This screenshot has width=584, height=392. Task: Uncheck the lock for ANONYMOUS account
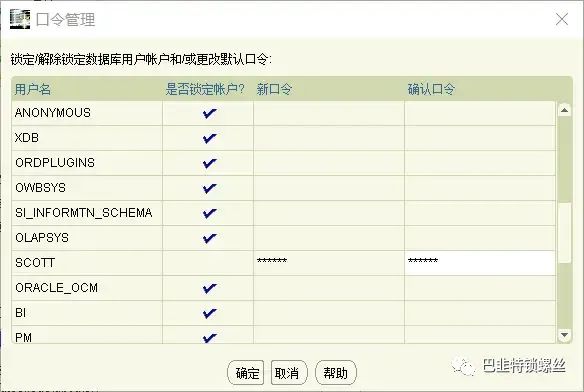tap(209, 113)
